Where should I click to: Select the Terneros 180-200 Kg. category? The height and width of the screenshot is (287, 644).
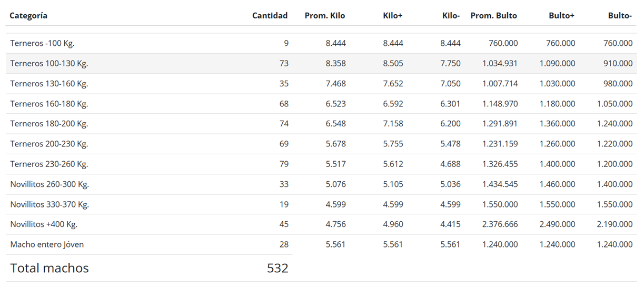49,124
